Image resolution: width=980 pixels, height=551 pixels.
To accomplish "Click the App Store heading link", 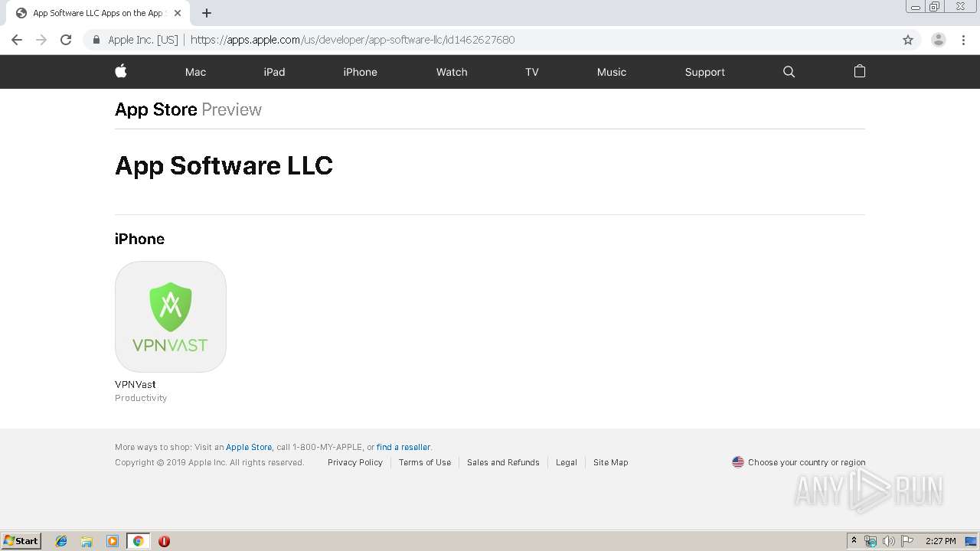I will tap(156, 109).
